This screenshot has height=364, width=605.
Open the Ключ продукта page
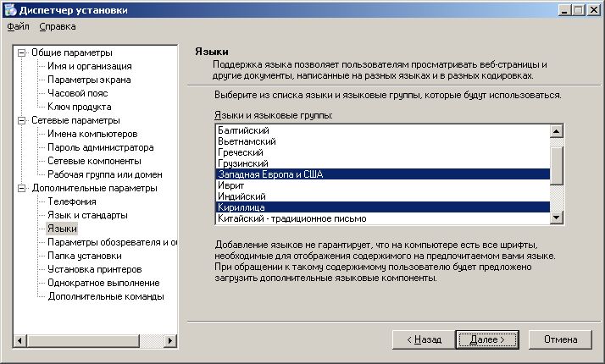[x=79, y=107]
